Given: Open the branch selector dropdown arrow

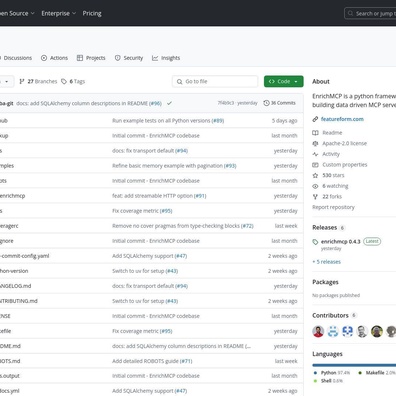Looking at the screenshot, I should pyautogui.click(x=7, y=81).
